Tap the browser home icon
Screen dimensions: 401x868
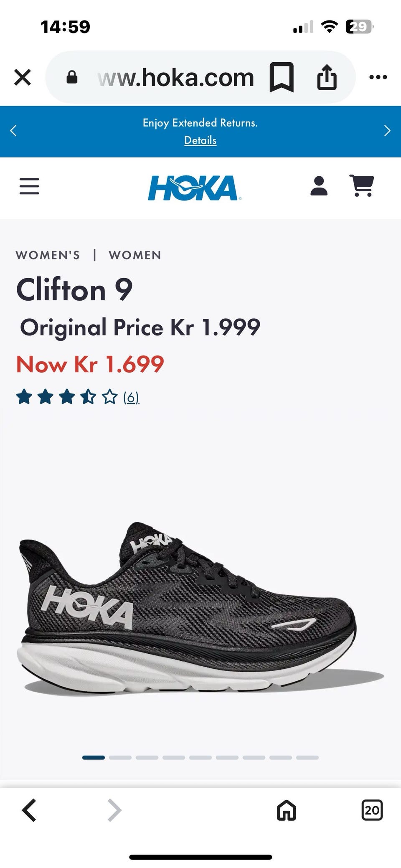[x=287, y=810]
